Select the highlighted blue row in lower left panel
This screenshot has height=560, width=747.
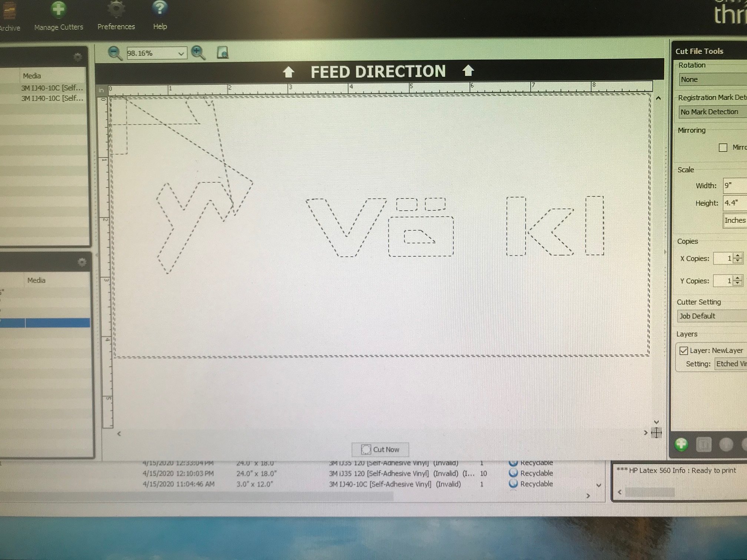click(45, 323)
